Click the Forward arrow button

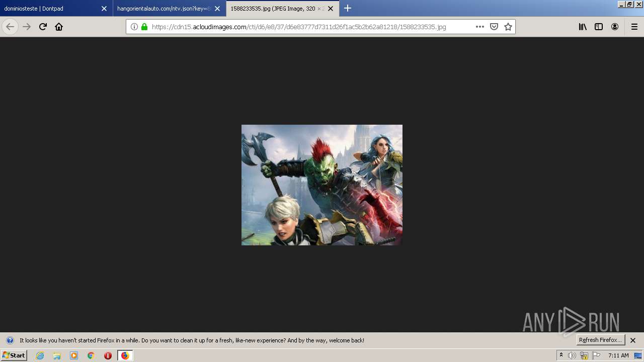pos(27,27)
